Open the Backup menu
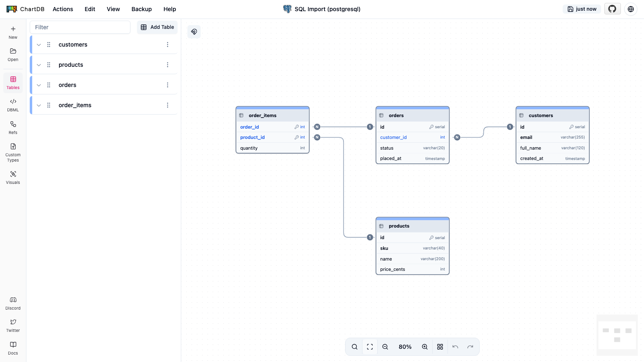This screenshot has width=644, height=362. (x=142, y=9)
